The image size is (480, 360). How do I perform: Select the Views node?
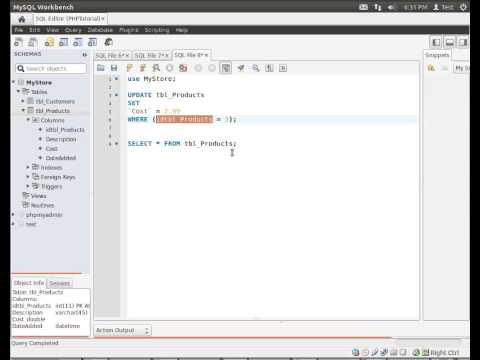tap(38, 196)
